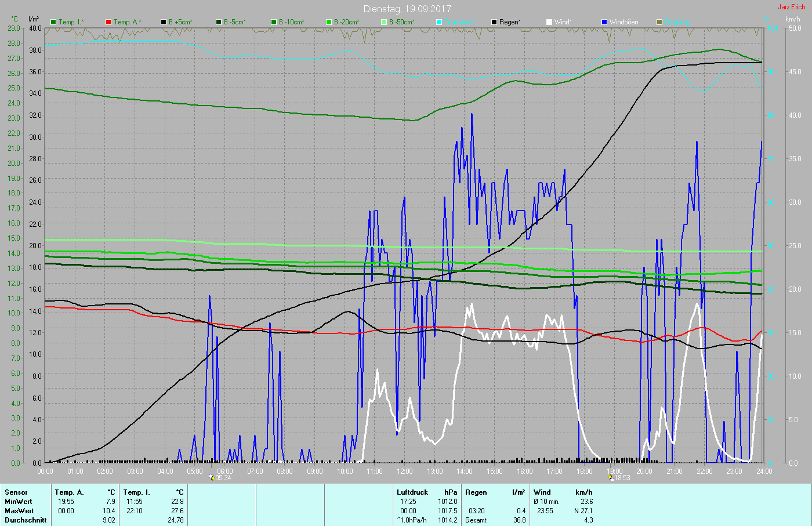
Task: Click the Sensor column header
Action: click(16, 492)
